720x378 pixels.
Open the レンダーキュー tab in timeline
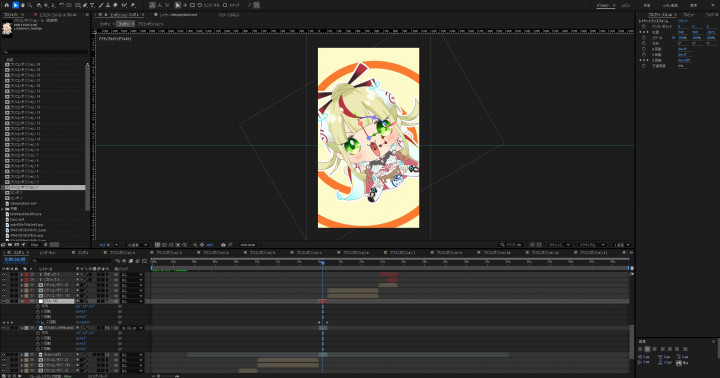[48, 253]
